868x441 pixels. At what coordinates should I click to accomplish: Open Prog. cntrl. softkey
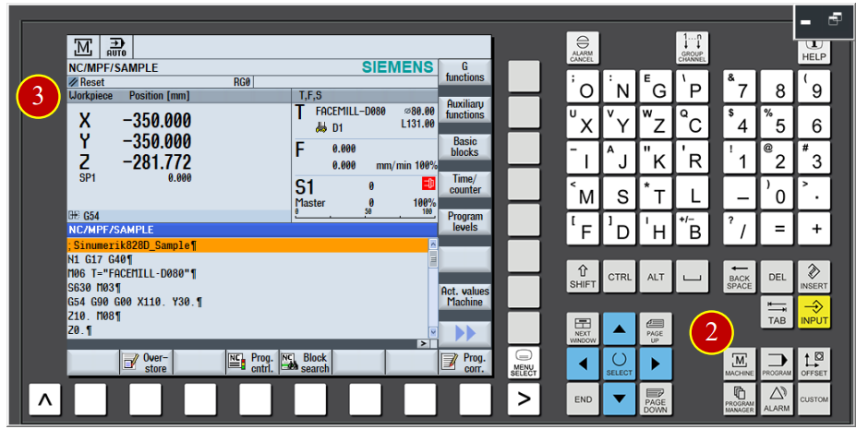[252, 363]
